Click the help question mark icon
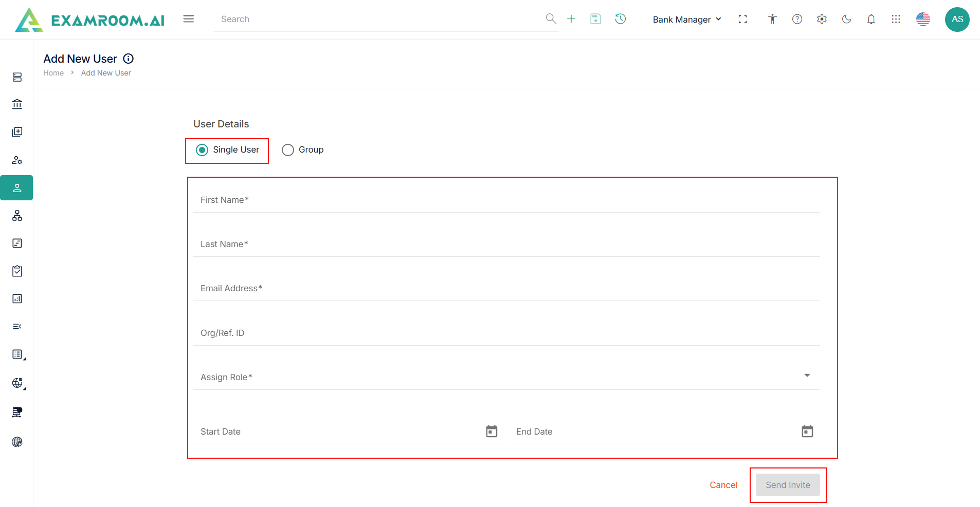Viewport: 980px width, 507px height. 797,19
